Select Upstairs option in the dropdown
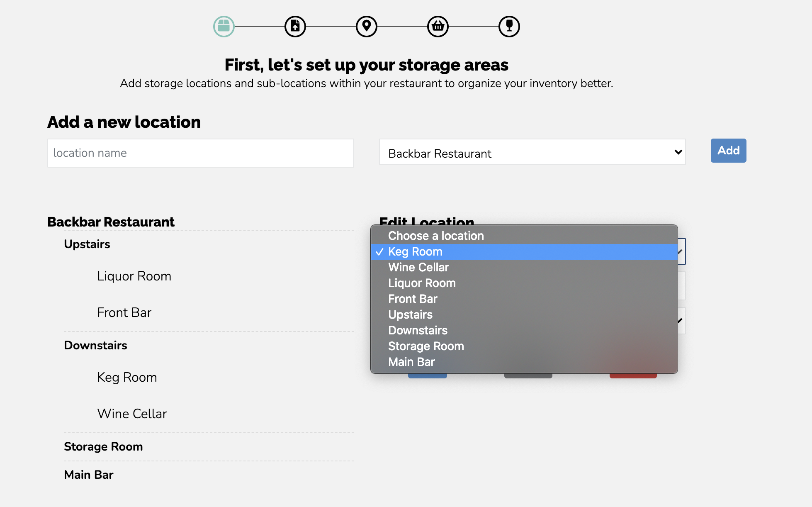 click(410, 314)
